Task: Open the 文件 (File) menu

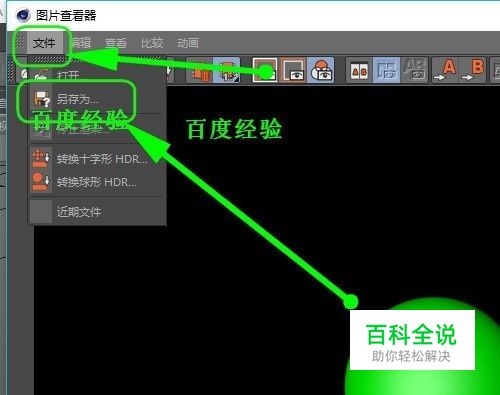Action: [x=44, y=43]
